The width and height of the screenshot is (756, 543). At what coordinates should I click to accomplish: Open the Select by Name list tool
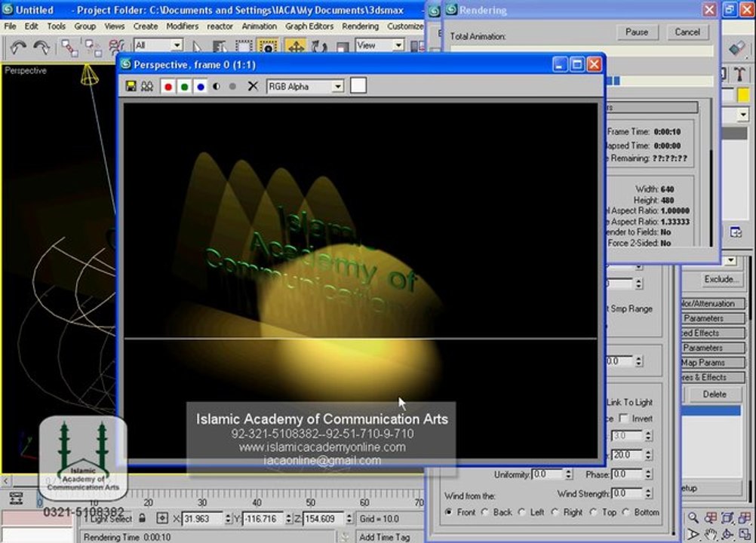click(x=220, y=47)
